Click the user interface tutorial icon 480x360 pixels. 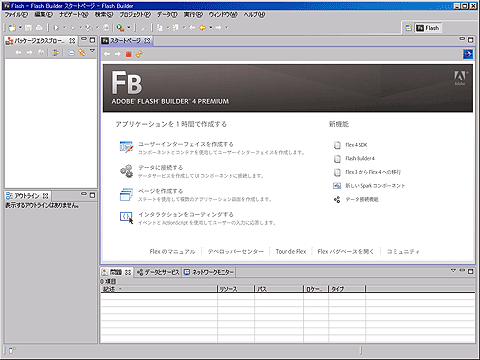click(126, 147)
